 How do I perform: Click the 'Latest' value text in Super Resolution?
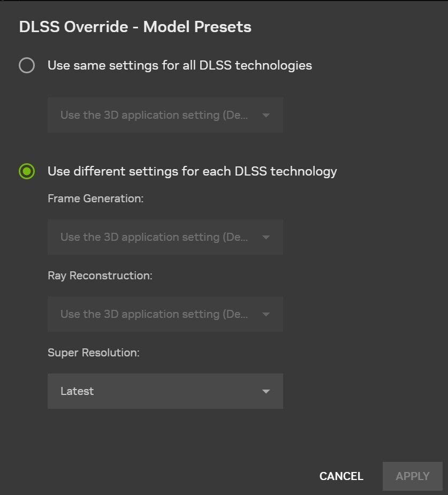point(77,391)
